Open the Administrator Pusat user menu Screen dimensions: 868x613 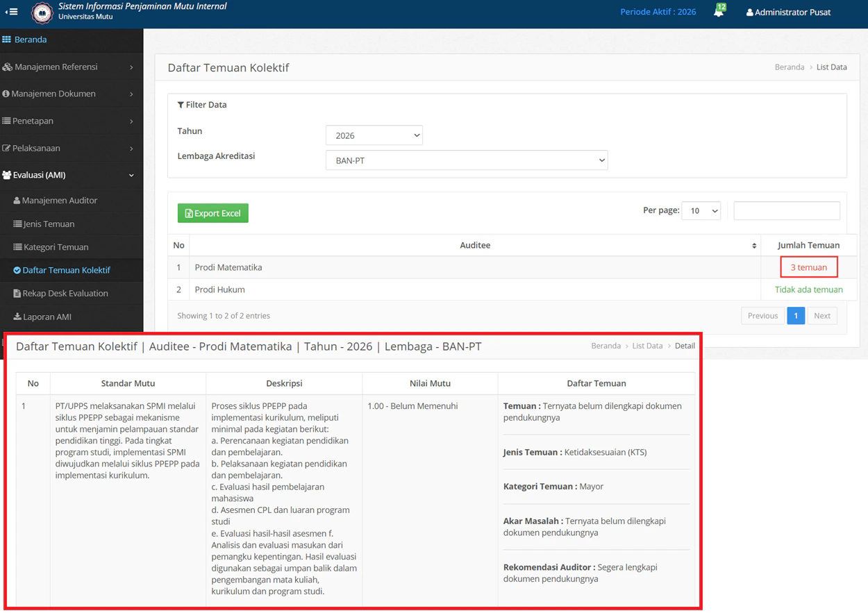(788, 12)
